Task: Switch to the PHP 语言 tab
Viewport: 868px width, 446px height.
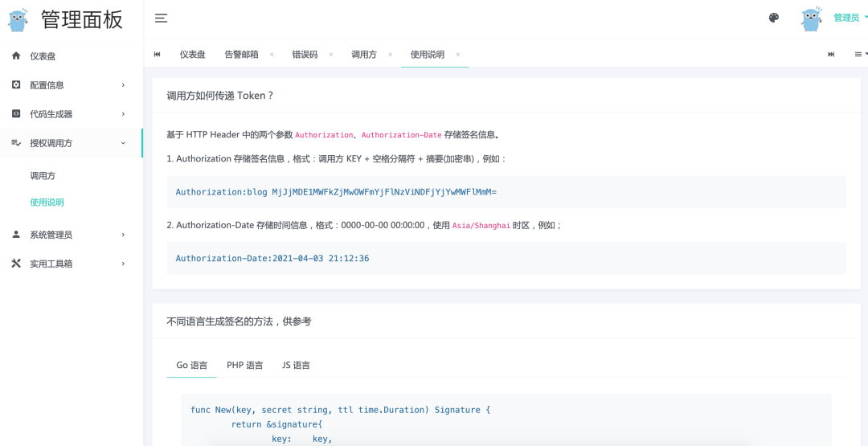Action: tap(244, 365)
